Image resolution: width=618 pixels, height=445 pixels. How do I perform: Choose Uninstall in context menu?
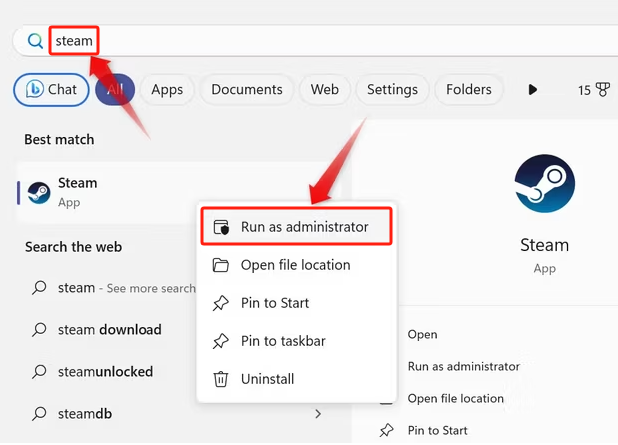tap(296, 379)
